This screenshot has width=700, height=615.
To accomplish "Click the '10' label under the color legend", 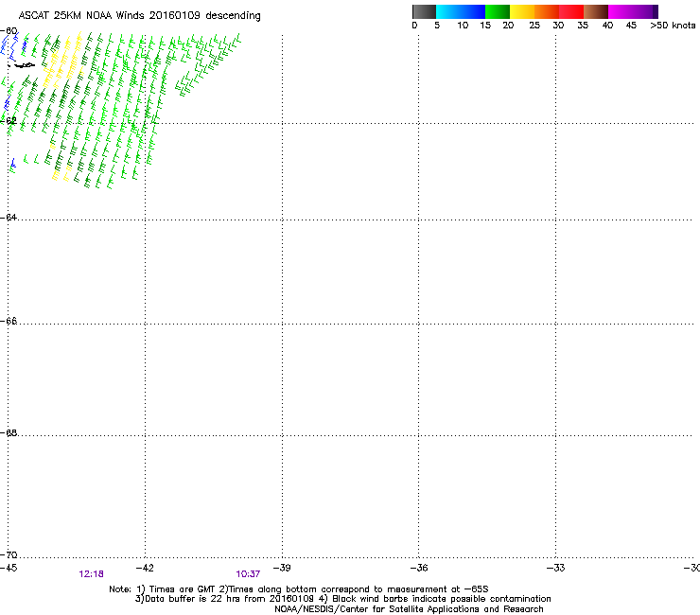I will pos(463,26).
